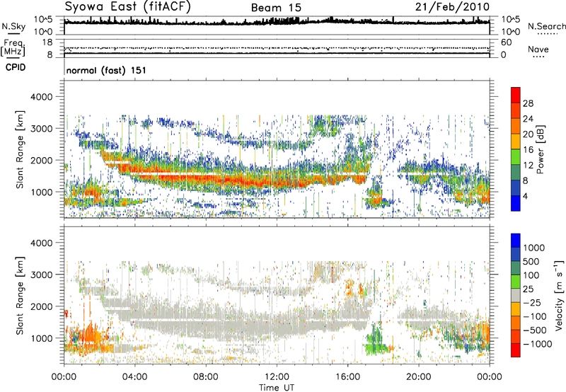Click the "Nave" legend label

pos(538,50)
